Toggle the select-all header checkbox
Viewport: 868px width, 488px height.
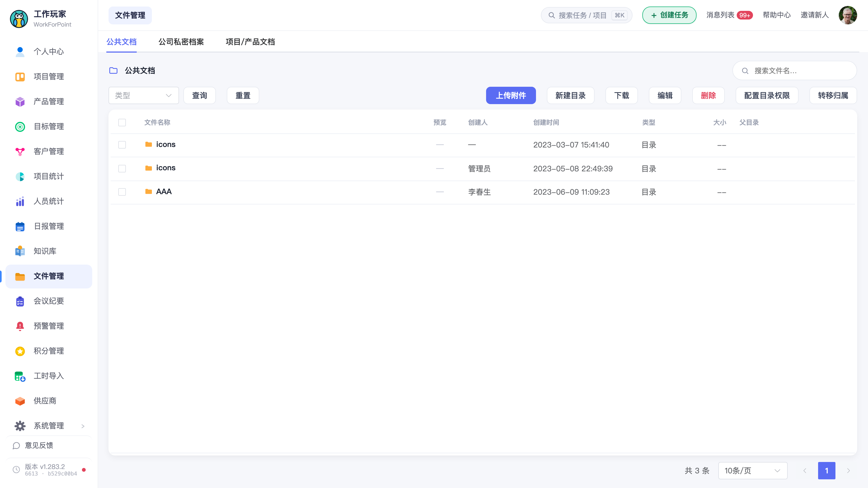[122, 122]
